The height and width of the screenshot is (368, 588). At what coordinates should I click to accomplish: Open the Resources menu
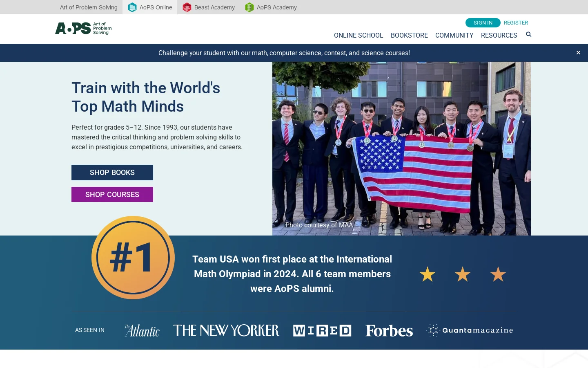499,36
